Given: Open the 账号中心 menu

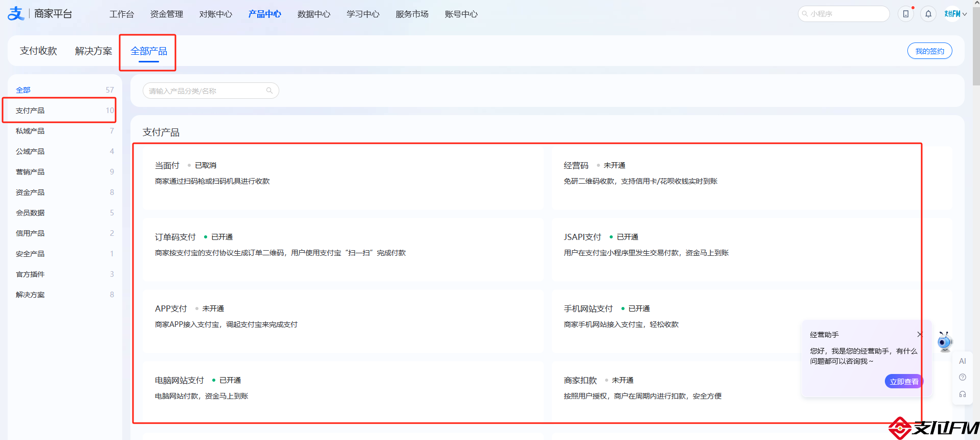Looking at the screenshot, I should click(x=461, y=14).
